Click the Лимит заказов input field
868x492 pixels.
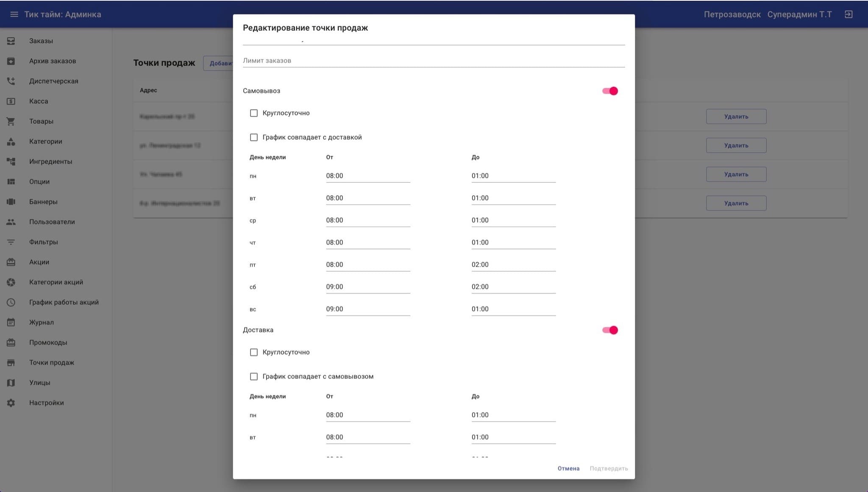pos(433,61)
